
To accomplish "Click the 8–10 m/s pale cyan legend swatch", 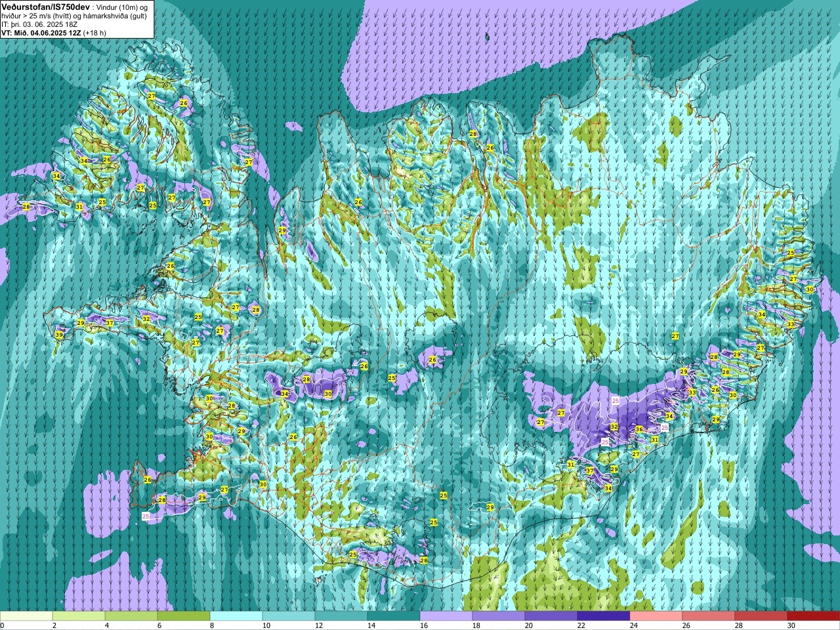I will point(236,616).
